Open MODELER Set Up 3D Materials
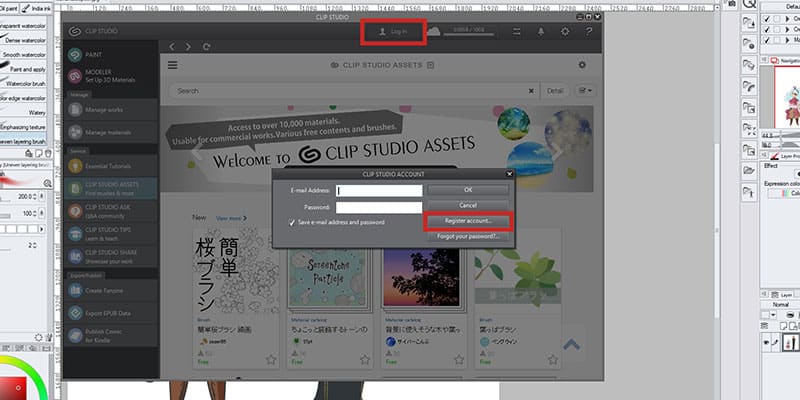This screenshot has height=400, width=800. point(111,76)
